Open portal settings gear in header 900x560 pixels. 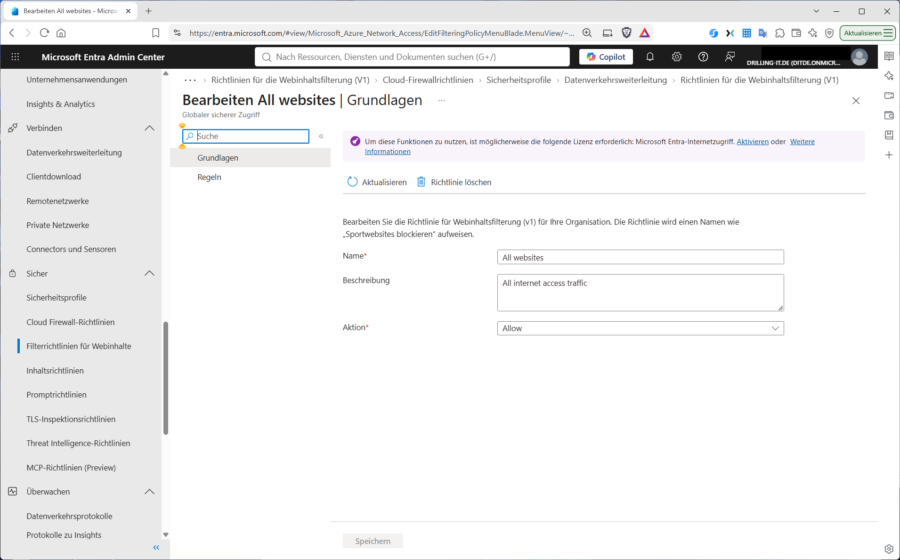coord(677,57)
